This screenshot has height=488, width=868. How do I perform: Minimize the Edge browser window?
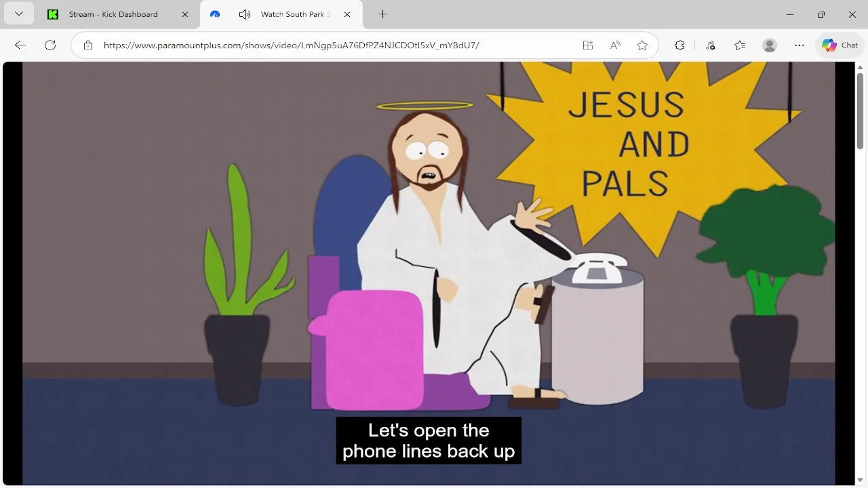pos(790,14)
